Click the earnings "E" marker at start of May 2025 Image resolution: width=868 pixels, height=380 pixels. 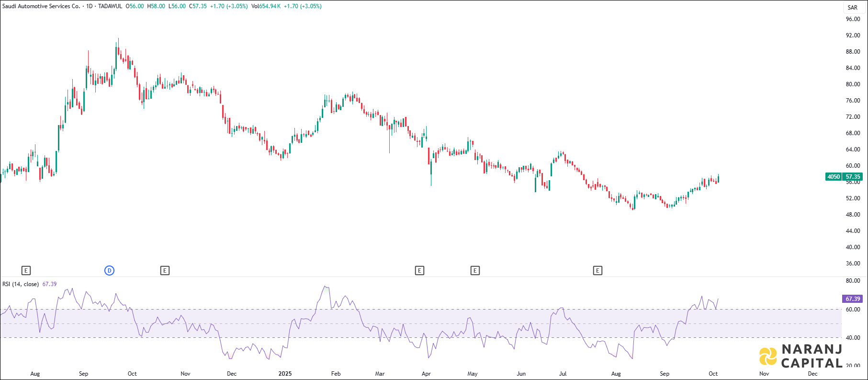pos(475,271)
